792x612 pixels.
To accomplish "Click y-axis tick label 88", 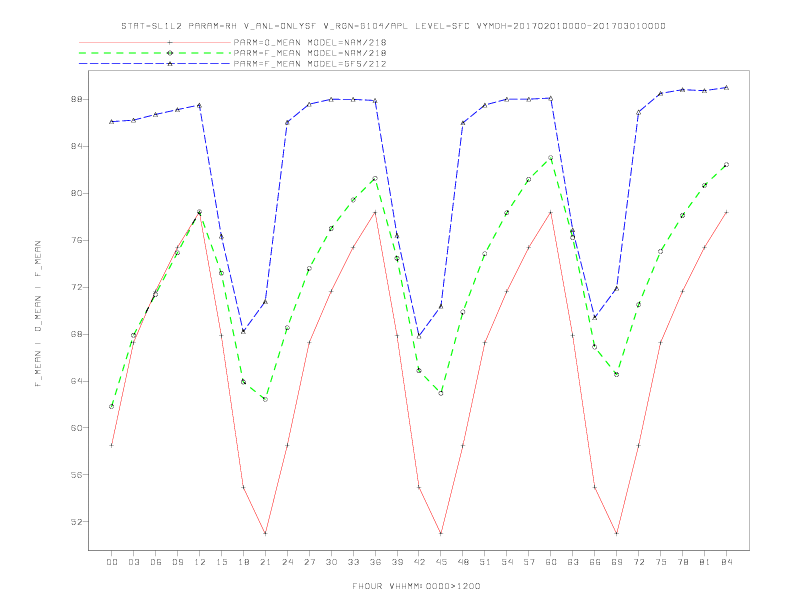I will pos(76,99).
